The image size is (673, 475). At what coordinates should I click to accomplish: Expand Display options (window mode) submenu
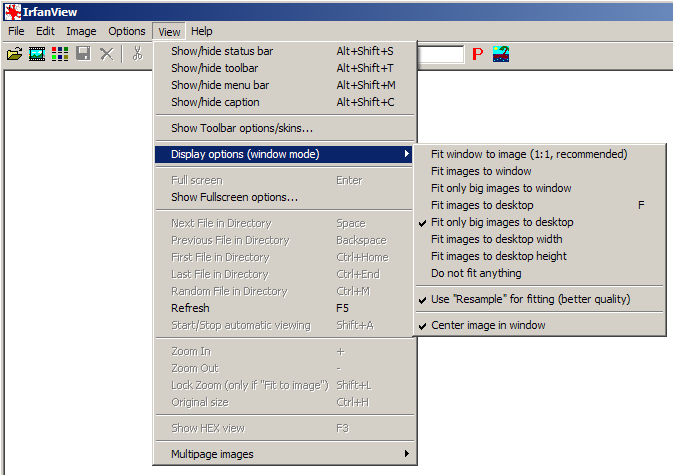[x=284, y=154]
